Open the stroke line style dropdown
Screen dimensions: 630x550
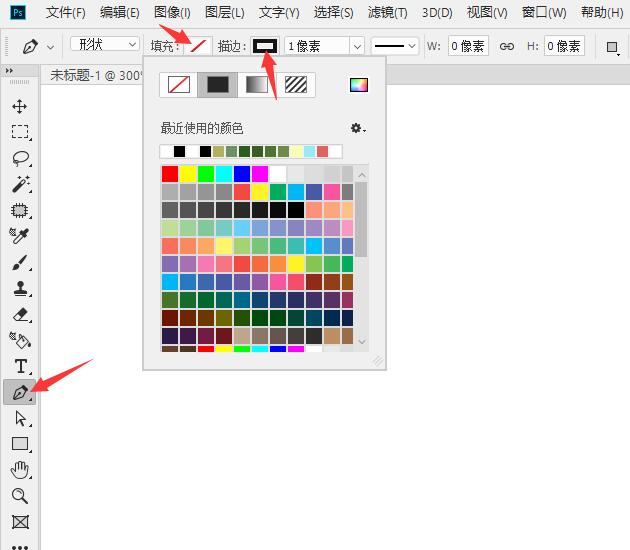pos(395,46)
